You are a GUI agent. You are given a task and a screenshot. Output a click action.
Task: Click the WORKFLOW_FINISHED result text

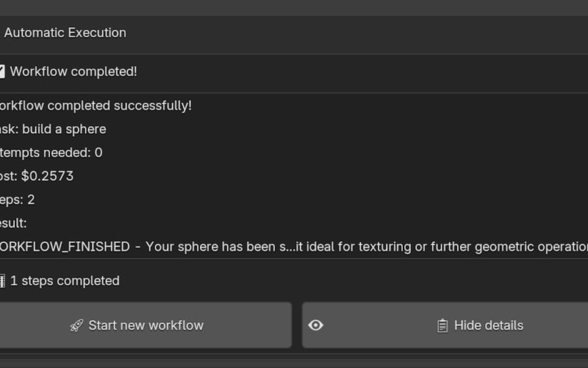(65, 247)
